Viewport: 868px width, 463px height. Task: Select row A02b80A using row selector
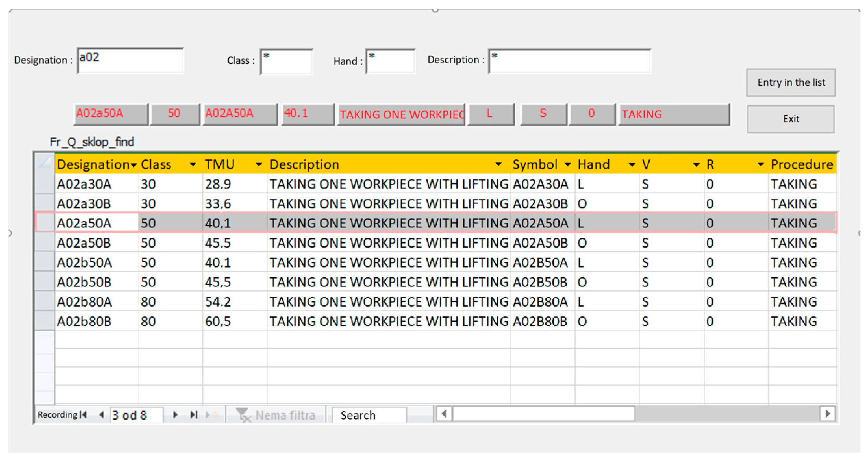[x=45, y=301]
